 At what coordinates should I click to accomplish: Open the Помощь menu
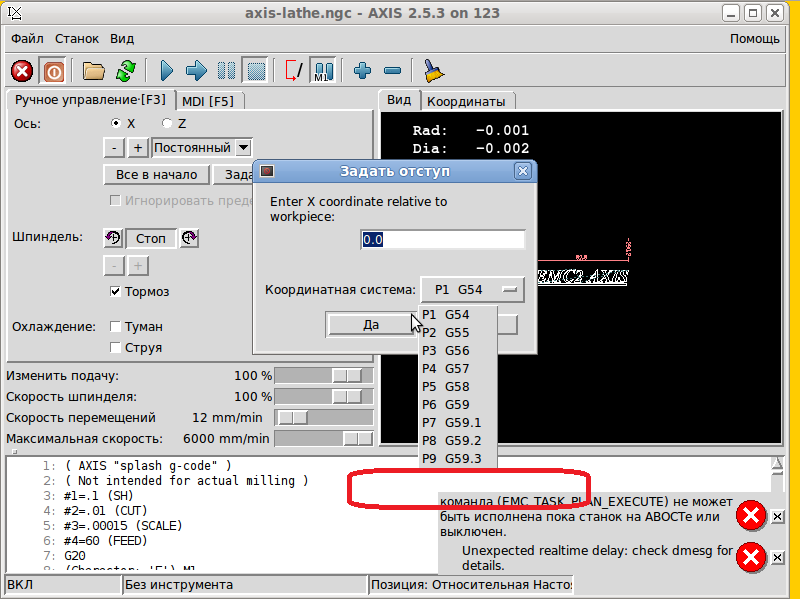755,39
